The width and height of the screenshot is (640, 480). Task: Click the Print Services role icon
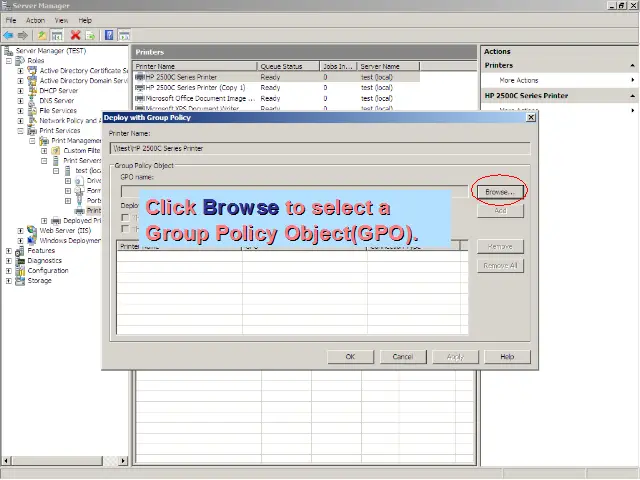32,131
